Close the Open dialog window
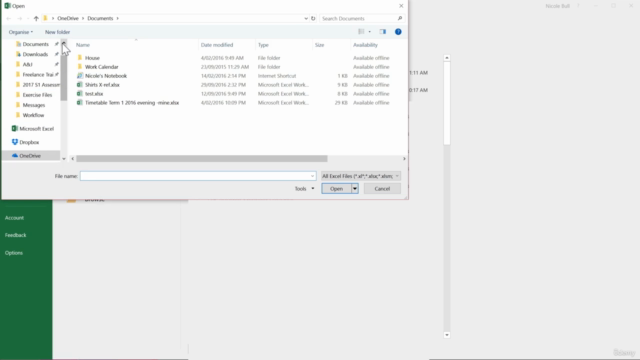This screenshot has width=640, height=360. (x=401, y=6)
